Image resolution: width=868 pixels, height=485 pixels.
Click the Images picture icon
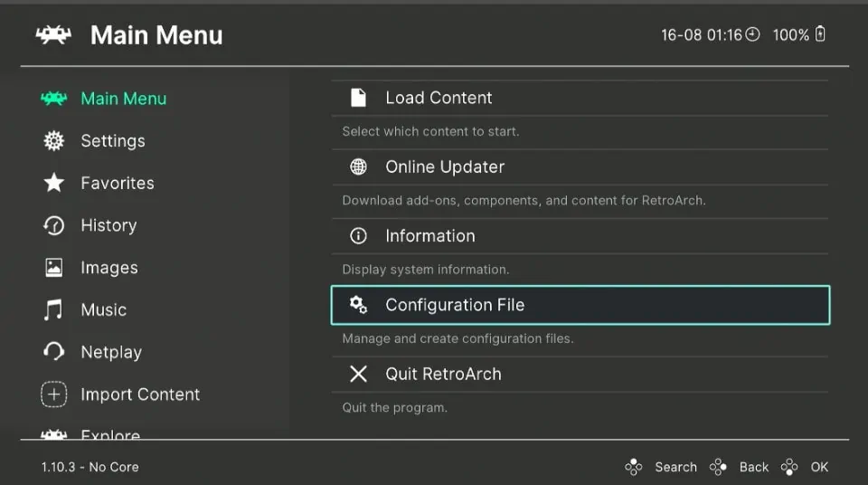(x=53, y=268)
